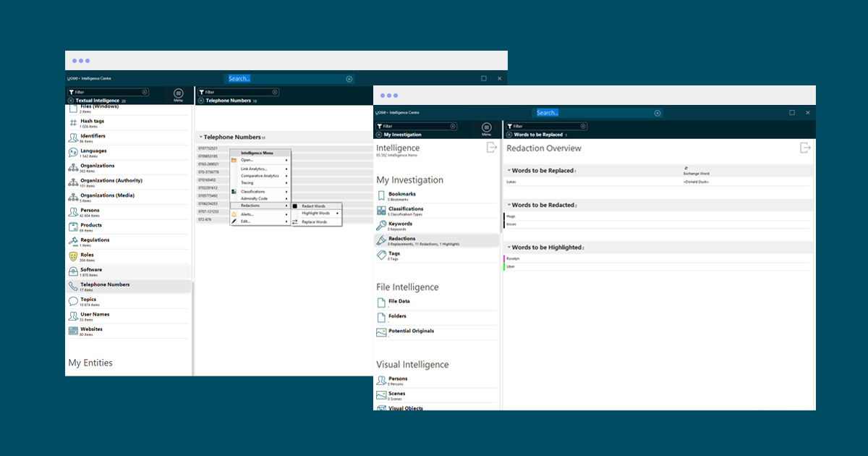The image size is (868, 456).
Task: Click the pink highlight marker beside Roselyn
Action: (504, 258)
